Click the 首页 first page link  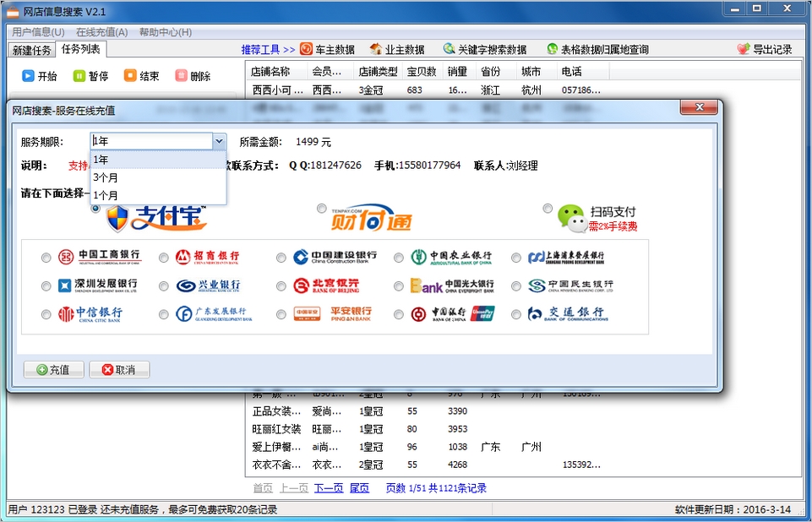[263, 488]
